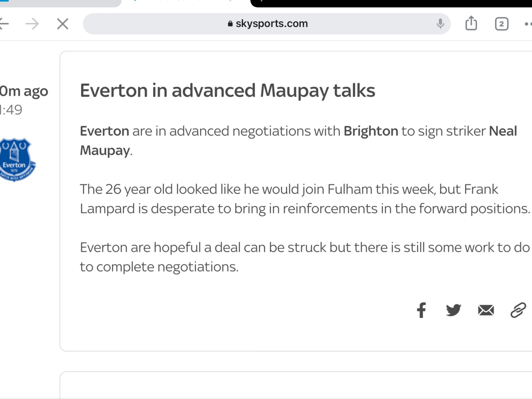Image resolution: width=532 pixels, height=399 pixels.
Task: Go forward with the right arrow
Action: (x=32, y=24)
